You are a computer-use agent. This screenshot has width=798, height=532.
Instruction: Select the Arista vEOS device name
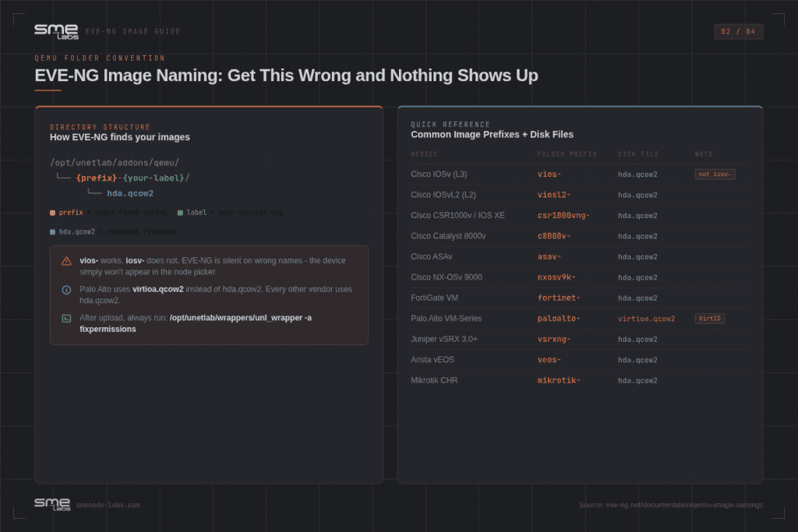[x=432, y=360]
